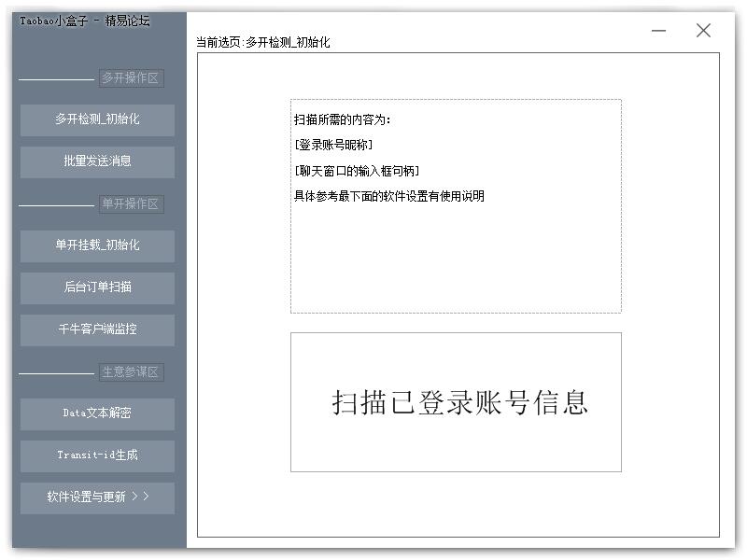The width and height of the screenshot is (747, 560).
Task: Click line 具体参考最下面的软件设置有使用说明
Action: pyautogui.click(x=389, y=196)
